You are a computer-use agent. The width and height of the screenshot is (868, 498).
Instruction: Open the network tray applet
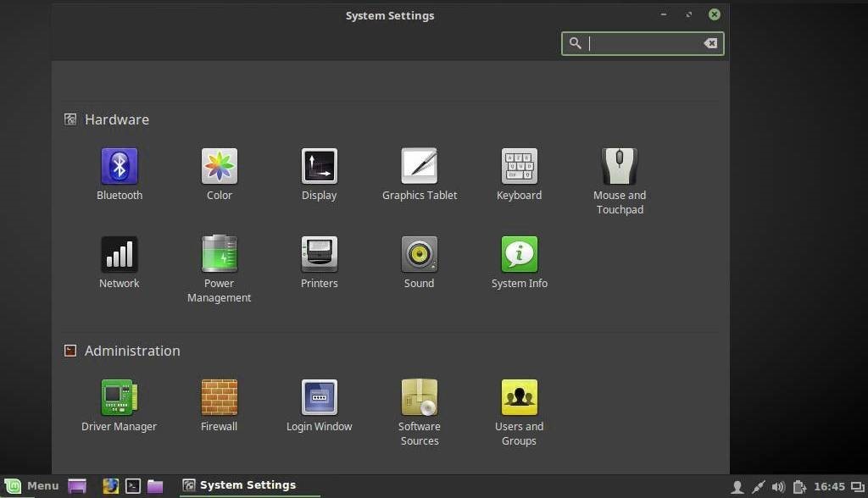click(758, 486)
